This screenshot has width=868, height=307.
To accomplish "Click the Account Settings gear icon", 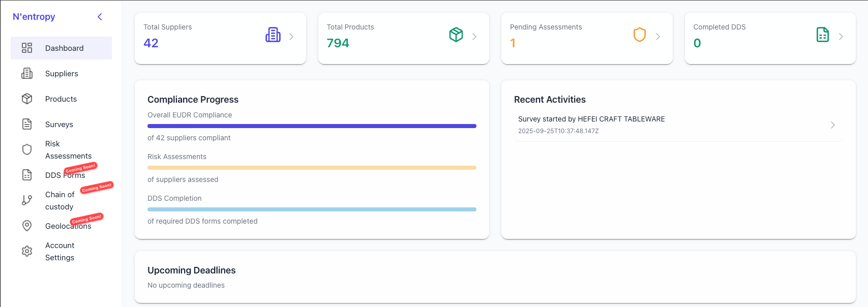I will click(27, 251).
